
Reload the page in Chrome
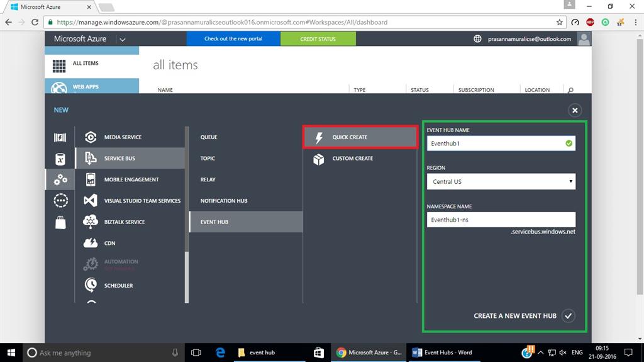(35, 22)
